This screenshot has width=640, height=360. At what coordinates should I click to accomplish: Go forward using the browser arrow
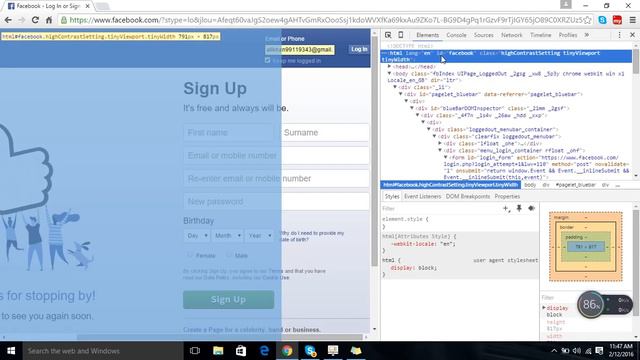22,20
